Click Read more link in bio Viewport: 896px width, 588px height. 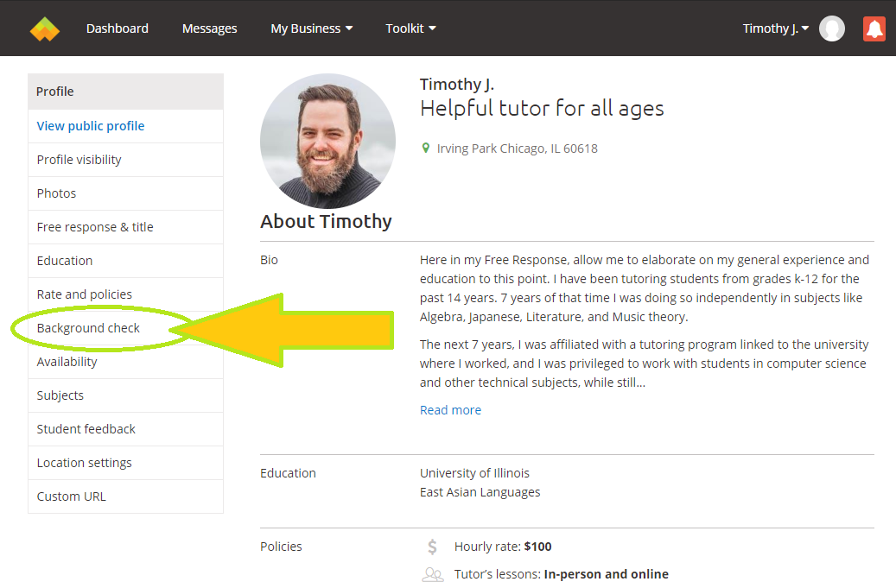(450, 410)
